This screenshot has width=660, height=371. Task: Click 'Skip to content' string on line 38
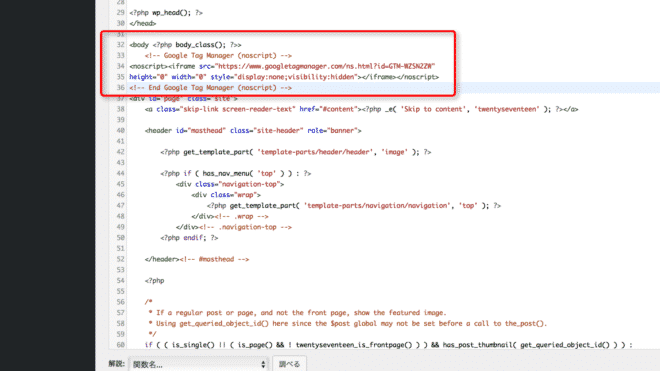tap(433, 109)
